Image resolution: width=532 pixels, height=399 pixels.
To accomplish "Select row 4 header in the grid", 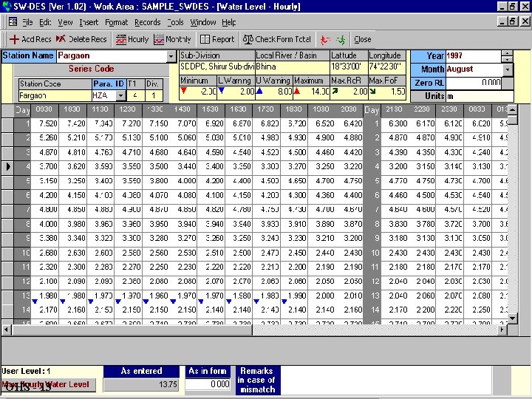I will (7, 167).
